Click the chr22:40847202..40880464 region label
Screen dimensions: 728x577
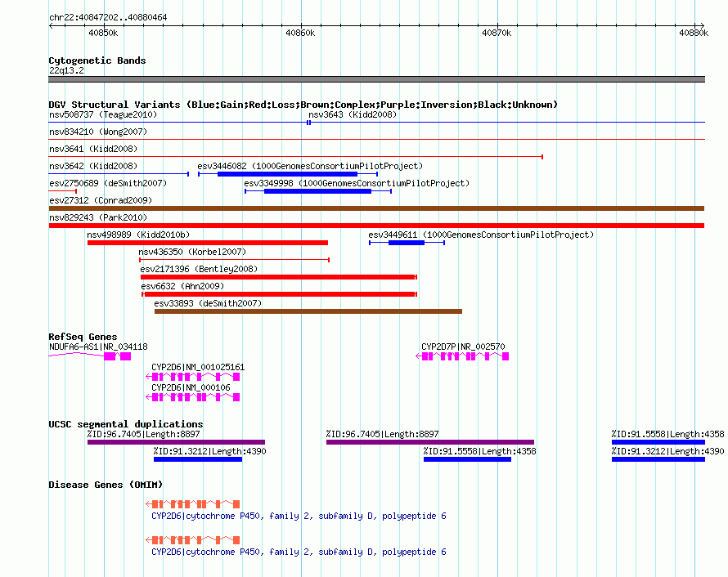[108, 17]
